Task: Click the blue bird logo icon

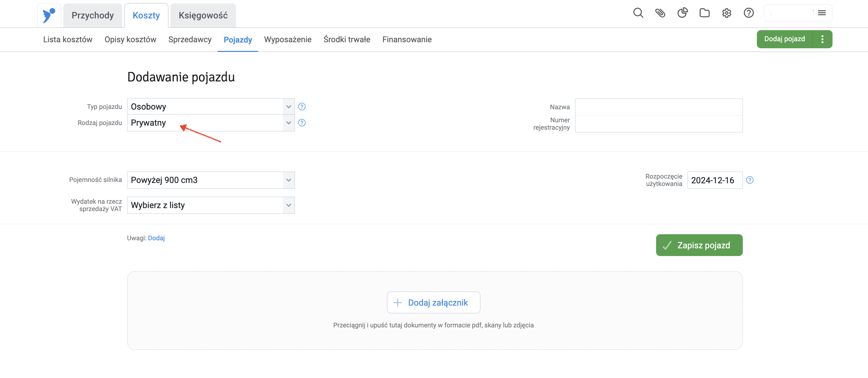Action: pos(49,15)
